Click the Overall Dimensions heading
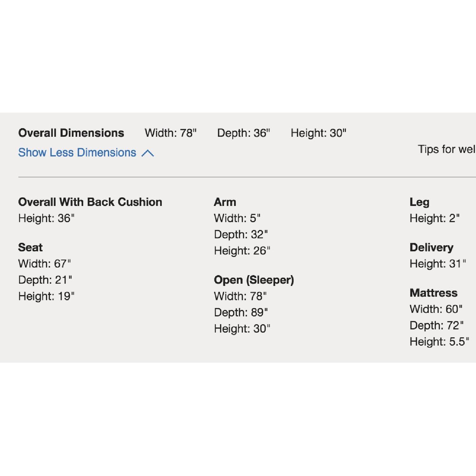This screenshot has height=476, width=476. click(71, 133)
